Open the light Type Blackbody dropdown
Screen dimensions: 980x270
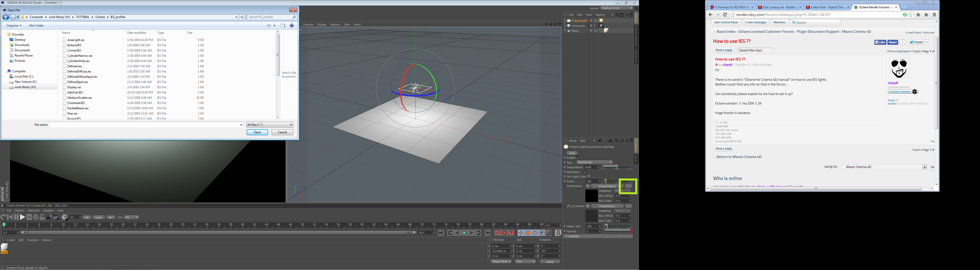pos(595,162)
